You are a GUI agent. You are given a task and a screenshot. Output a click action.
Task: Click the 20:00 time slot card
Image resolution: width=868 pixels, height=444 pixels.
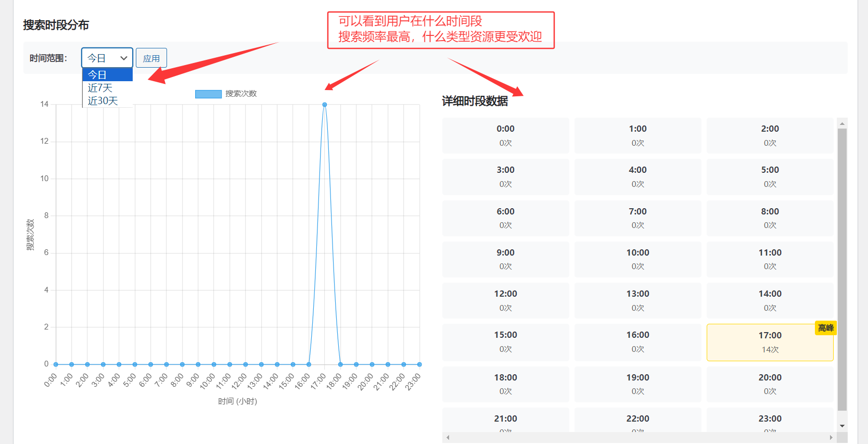pos(770,384)
